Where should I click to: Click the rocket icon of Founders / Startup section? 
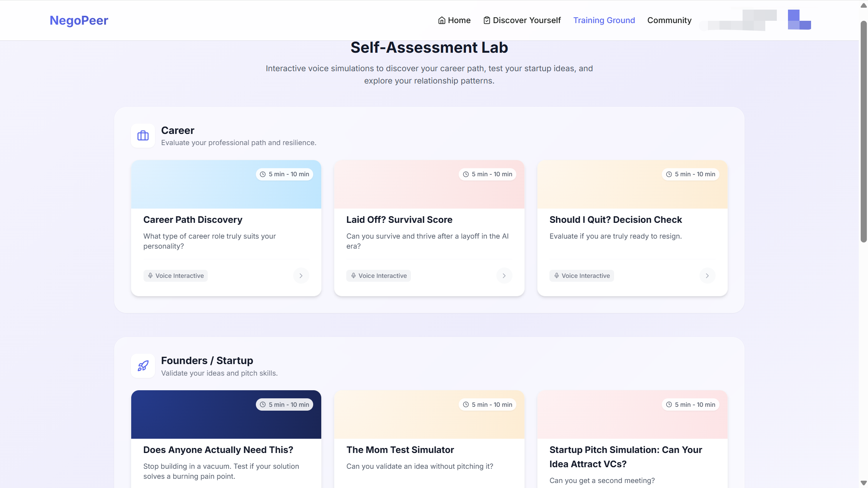(x=143, y=366)
